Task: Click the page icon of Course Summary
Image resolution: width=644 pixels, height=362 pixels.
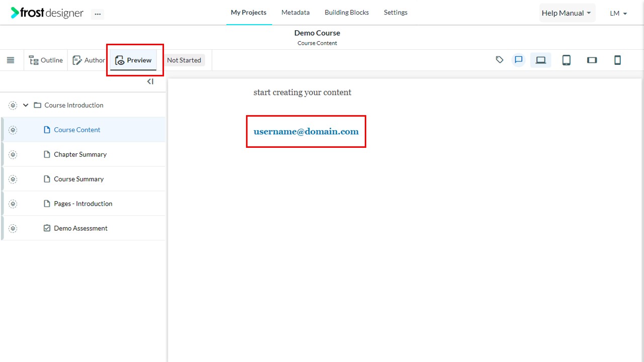Action: (x=47, y=179)
